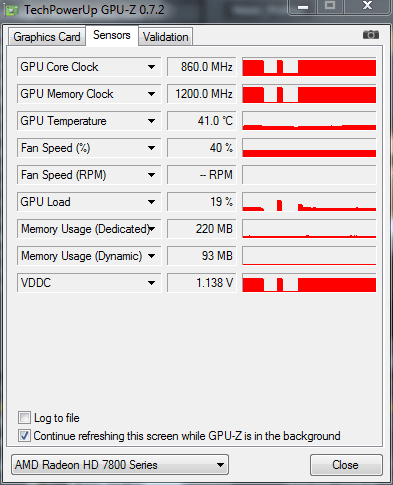393x485 pixels.
Task: Expand the GPU Temperature sensor dropdown
Action: (x=152, y=121)
